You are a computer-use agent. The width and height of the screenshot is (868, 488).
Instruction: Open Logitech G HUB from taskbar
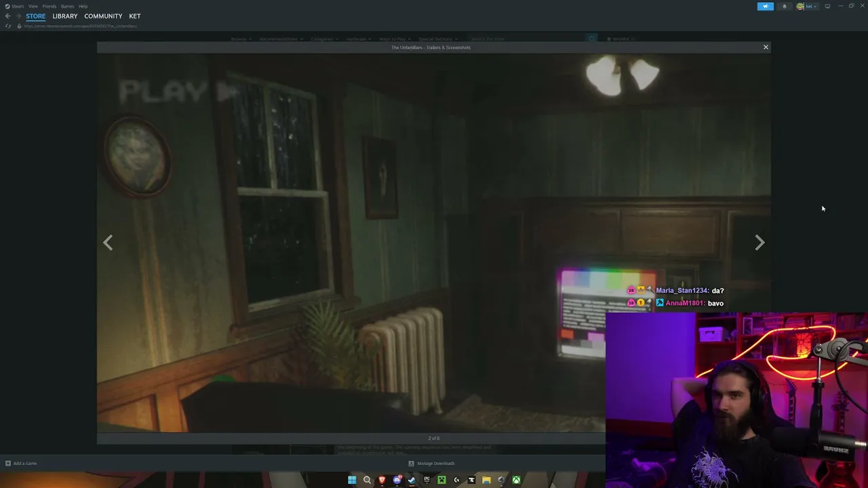(456, 480)
